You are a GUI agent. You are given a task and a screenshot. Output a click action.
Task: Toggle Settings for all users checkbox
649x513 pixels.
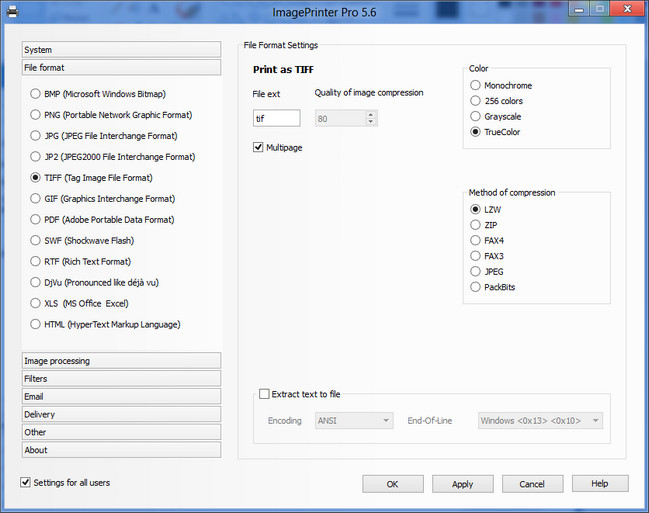tap(25, 482)
